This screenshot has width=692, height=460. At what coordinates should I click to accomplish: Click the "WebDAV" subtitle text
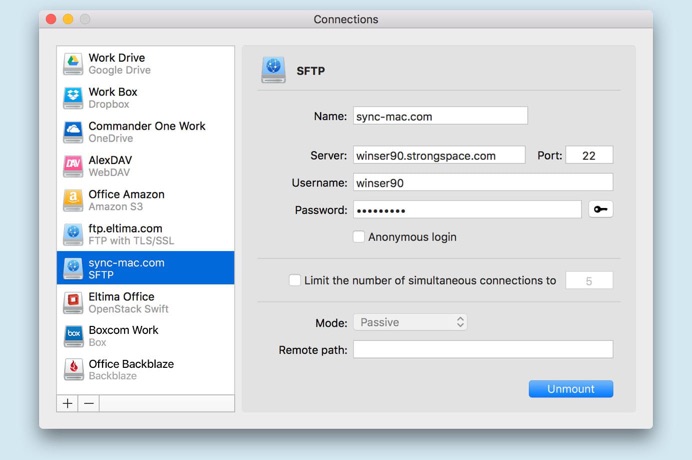[x=109, y=172]
